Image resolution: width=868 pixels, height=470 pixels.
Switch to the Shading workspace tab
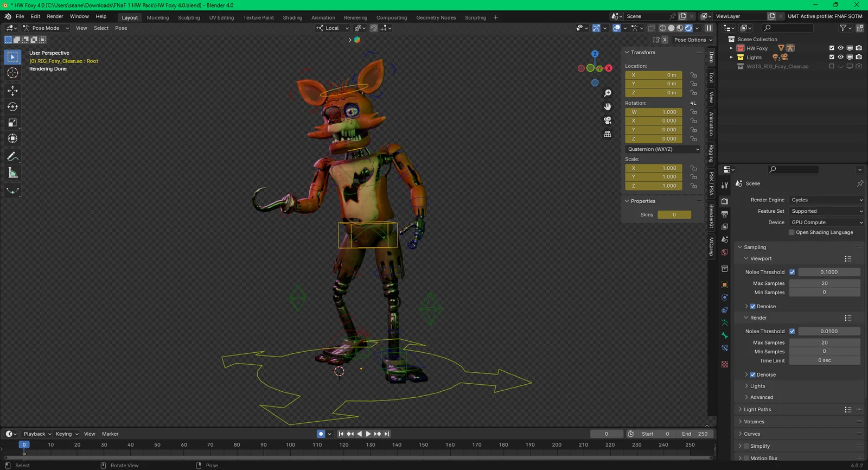[292, 17]
